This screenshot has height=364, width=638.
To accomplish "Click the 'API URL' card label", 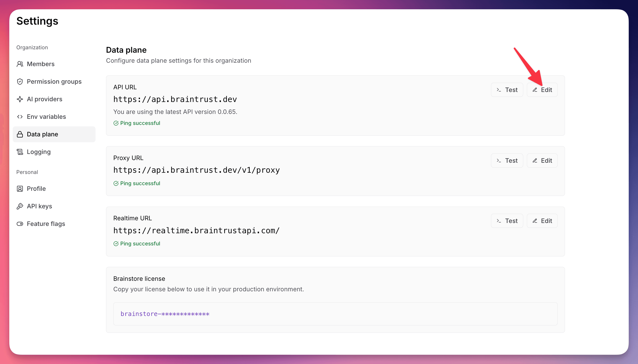I will click(x=125, y=87).
